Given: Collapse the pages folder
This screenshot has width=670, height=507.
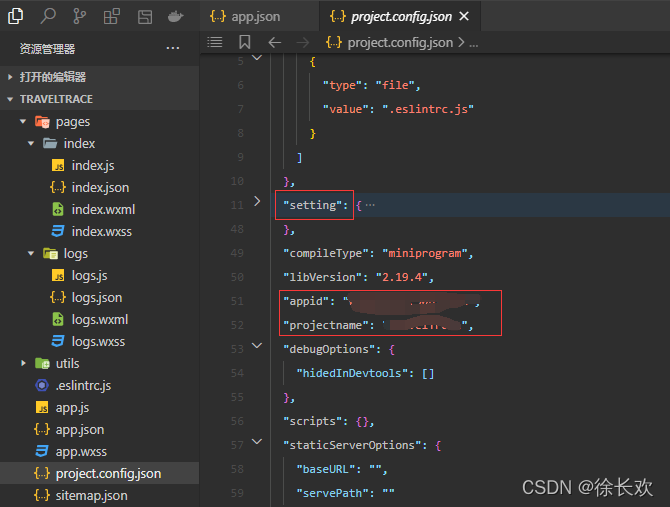Looking at the screenshot, I should tap(23, 122).
